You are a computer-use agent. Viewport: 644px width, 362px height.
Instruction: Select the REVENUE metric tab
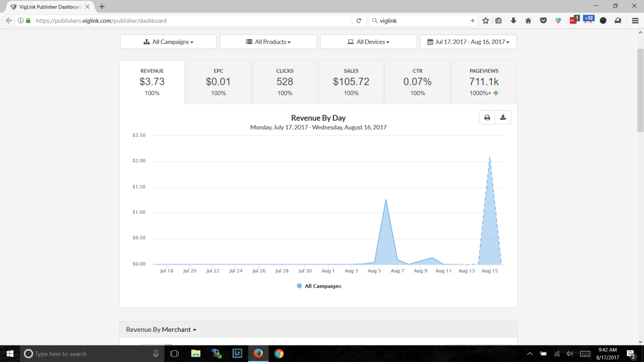click(x=152, y=82)
